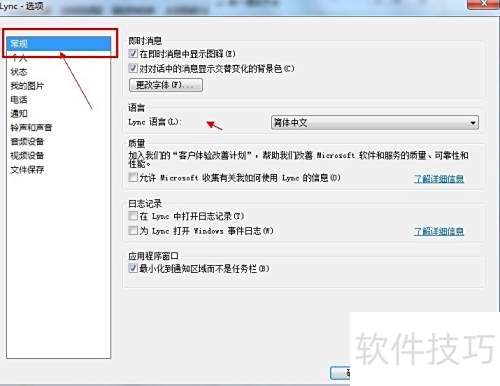This screenshot has height=386, width=500.
Task: Open the 状态 options category
Action: point(19,72)
